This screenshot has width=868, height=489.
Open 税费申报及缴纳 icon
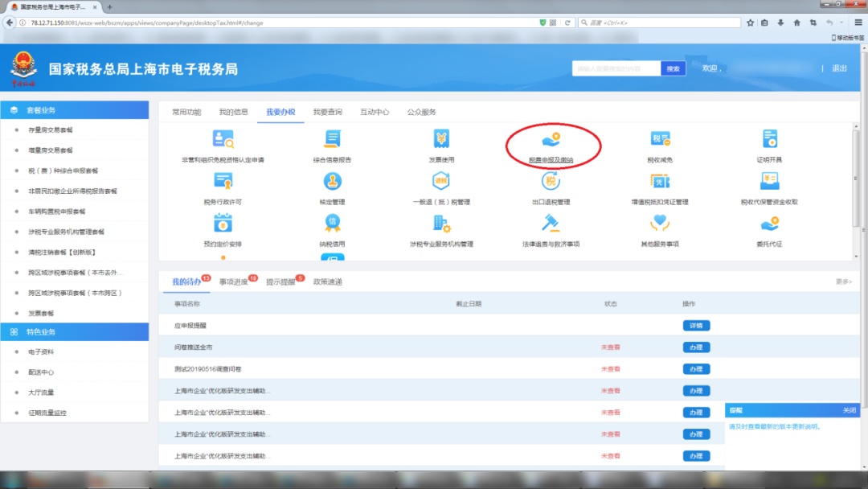point(551,140)
